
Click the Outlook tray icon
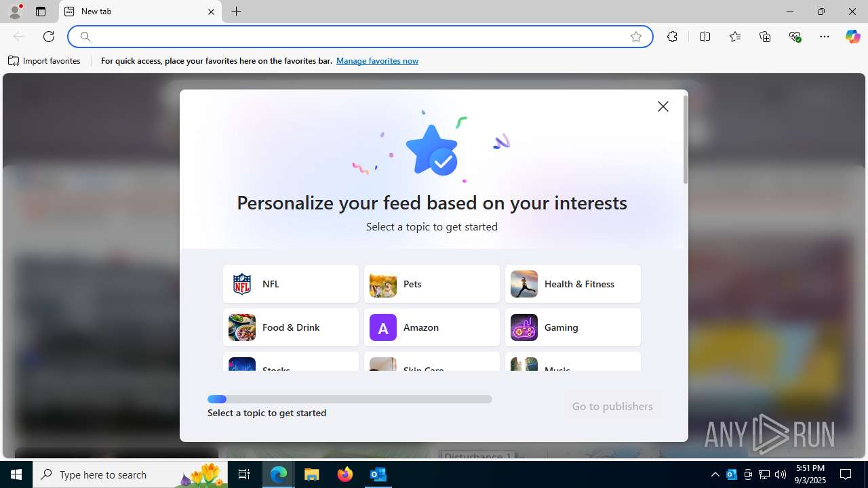click(732, 474)
